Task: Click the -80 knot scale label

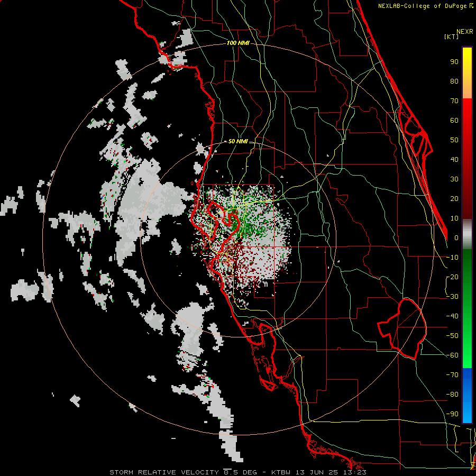Action: pyautogui.click(x=452, y=395)
